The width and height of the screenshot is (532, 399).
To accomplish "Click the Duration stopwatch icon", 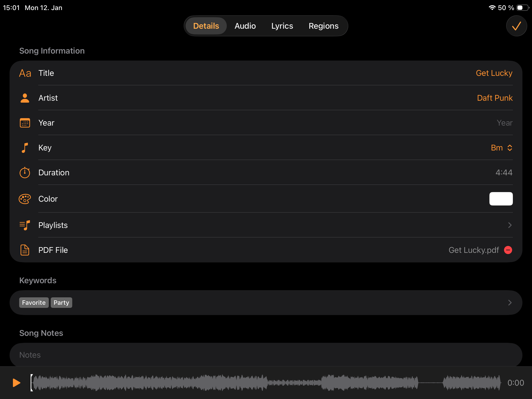I will pos(25,172).
